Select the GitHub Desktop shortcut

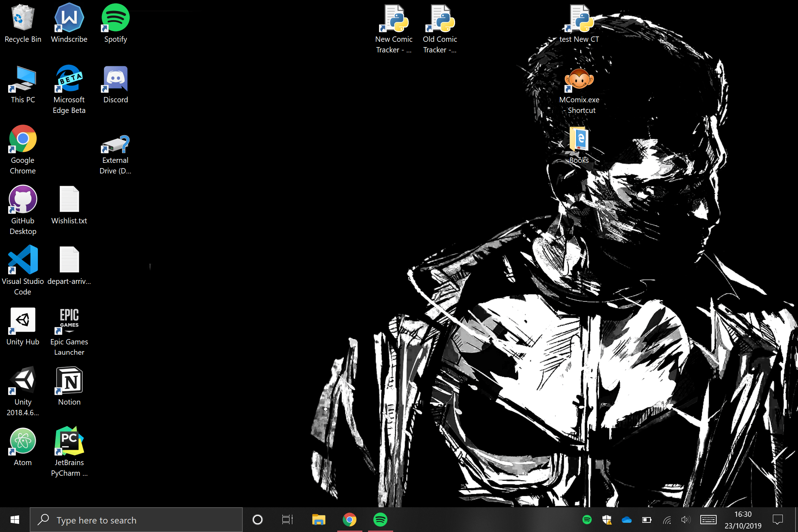tap(23, 210)
